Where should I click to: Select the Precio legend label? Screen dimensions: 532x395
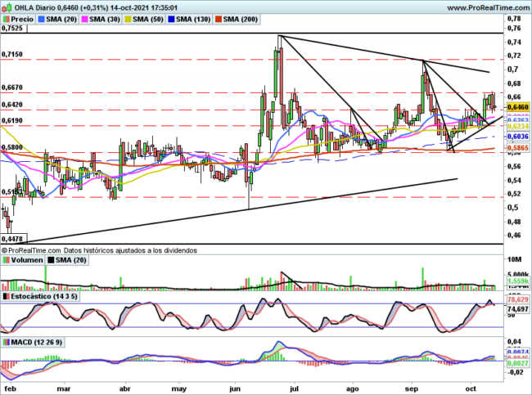pyautogui.click(x=22, y=20)
